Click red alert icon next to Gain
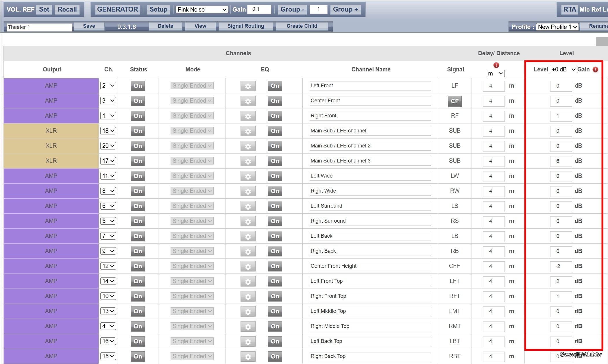This screenshot has width=608, height=364. click(x=595, y=69)
